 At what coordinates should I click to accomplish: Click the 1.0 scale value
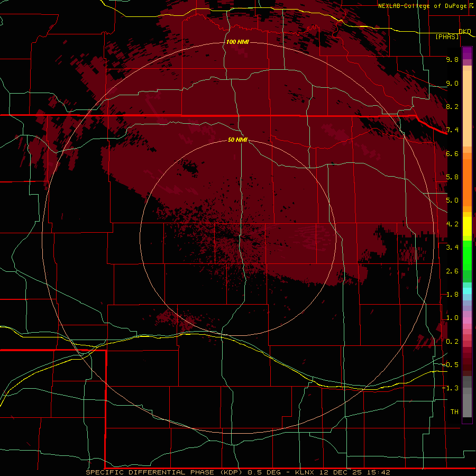452,318
